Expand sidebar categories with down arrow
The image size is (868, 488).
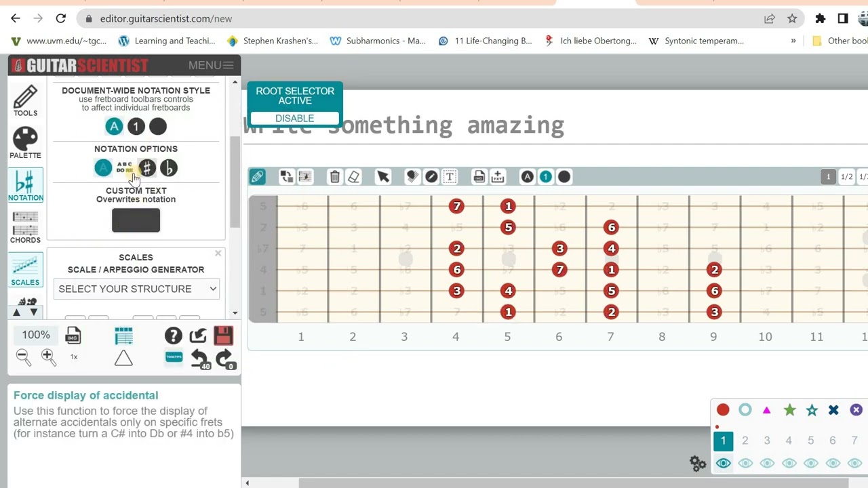[34, 312]
